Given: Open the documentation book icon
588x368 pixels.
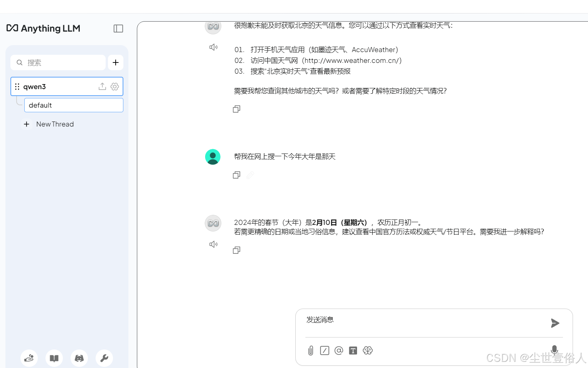Looking at the screenshot, I should pos(54,358).
